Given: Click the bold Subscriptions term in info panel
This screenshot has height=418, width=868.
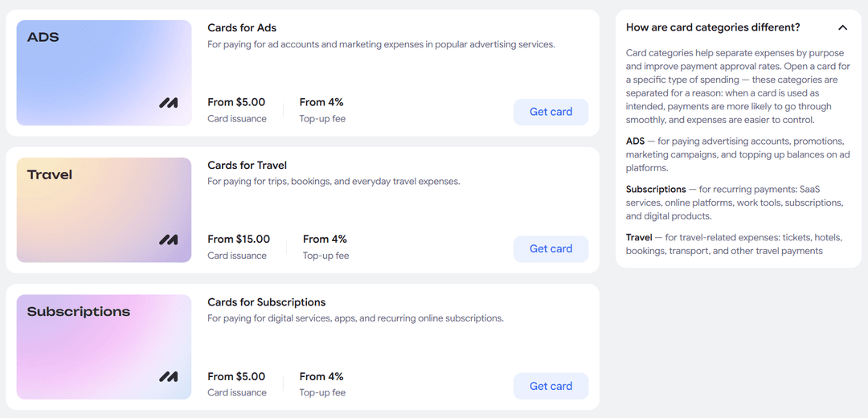Looking at the screenshot, I should pos(656,190).
